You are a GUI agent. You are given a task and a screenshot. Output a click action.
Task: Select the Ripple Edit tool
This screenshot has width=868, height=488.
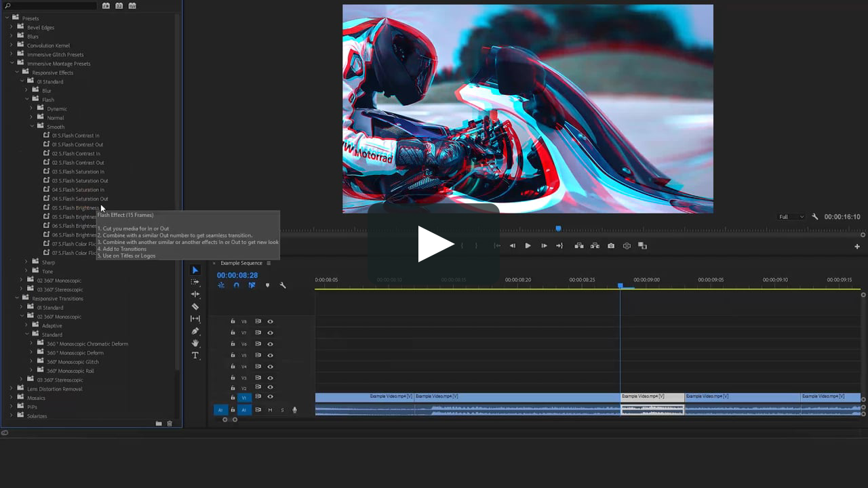click(x=195, y=294)
